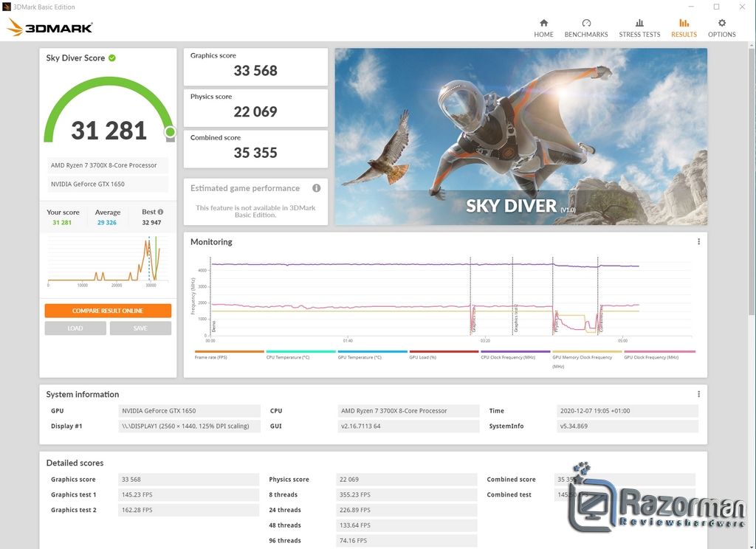Click the GUI version v2.16.7113 64
The image size is (756, 549).
408,426
